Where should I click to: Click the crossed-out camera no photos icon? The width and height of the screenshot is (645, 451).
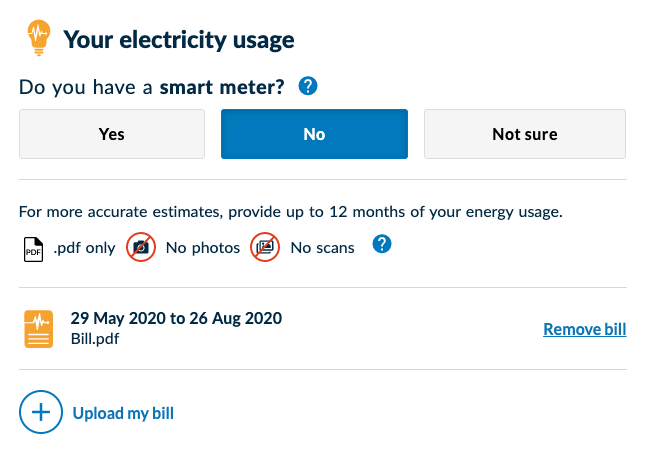[141, 247]
